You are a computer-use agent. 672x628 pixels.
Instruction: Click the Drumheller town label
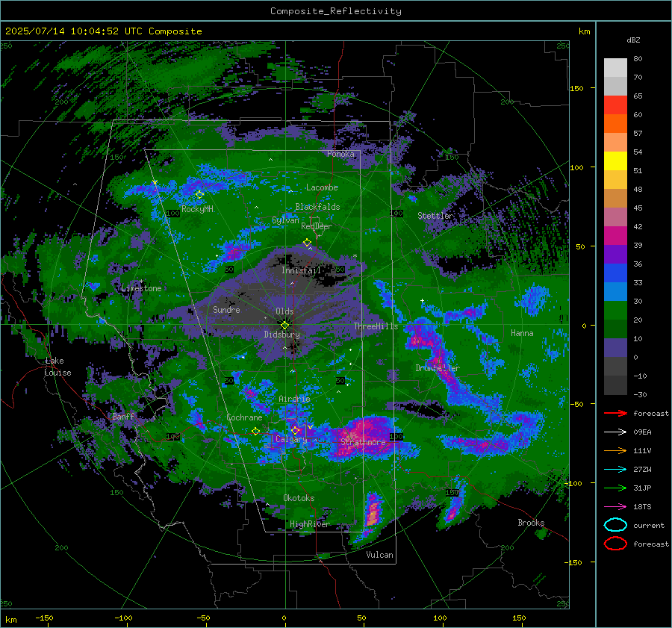pyautogui.click(x=438, y=368)
